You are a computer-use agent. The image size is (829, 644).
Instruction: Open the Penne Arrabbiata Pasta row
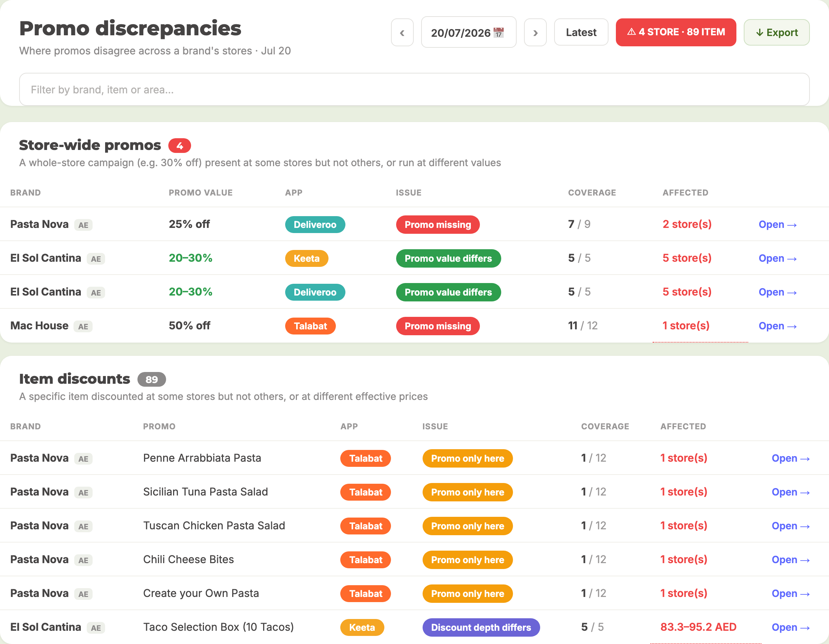tap(791, 458)
